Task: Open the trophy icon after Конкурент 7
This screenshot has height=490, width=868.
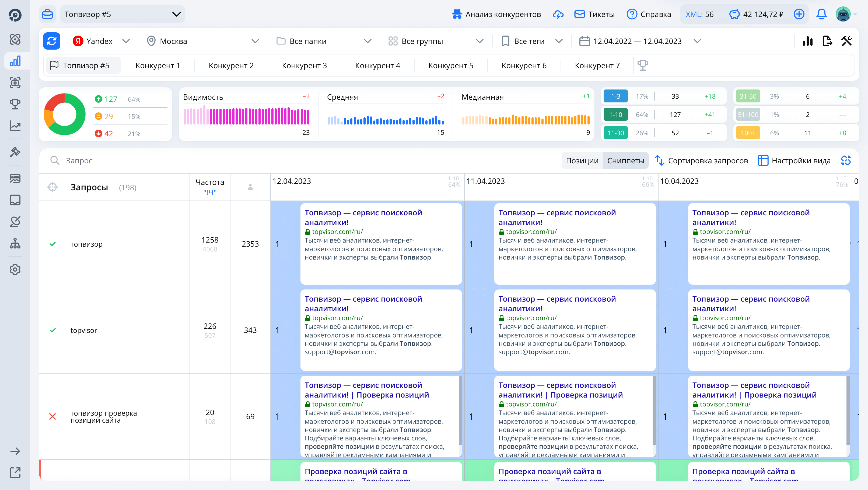Action: 643,65
